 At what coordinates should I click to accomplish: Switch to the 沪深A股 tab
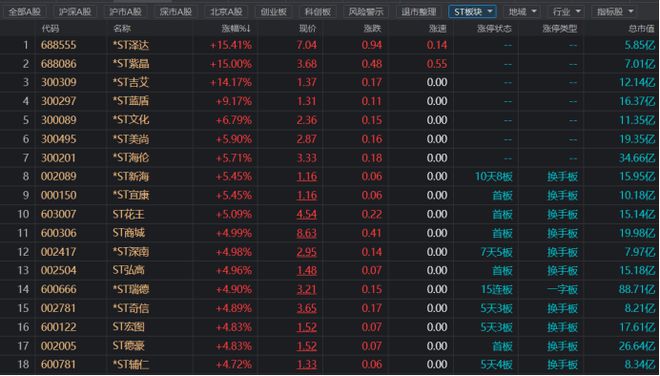coord(75,12)
